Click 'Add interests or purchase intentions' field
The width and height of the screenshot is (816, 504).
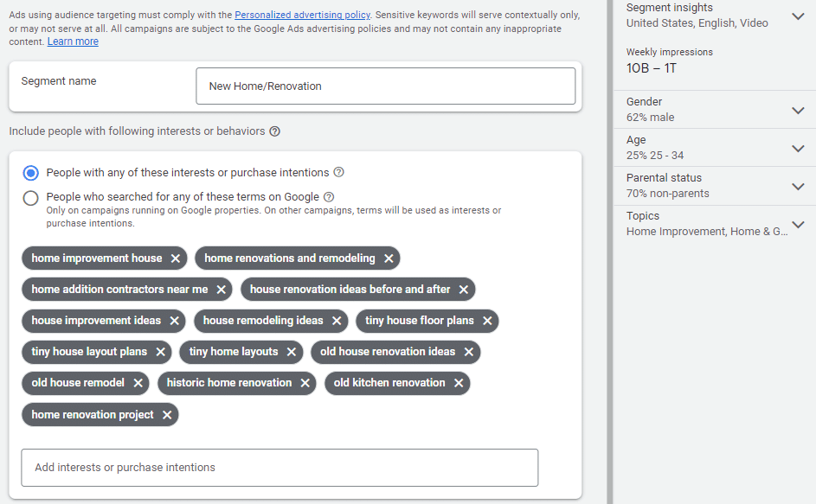[279, 468]
